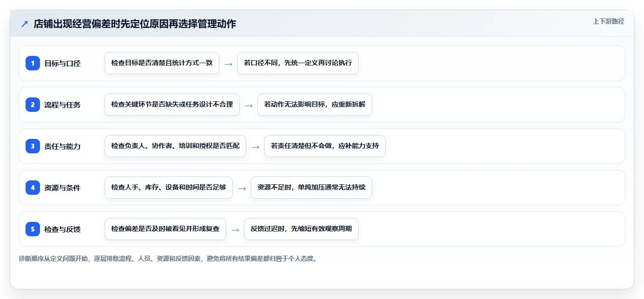Image resolution: width=644 pixels, height=299 pixels.
Task: Click the box 若口径不同，先统一定义再讨论执行
Action: [298, 63]
